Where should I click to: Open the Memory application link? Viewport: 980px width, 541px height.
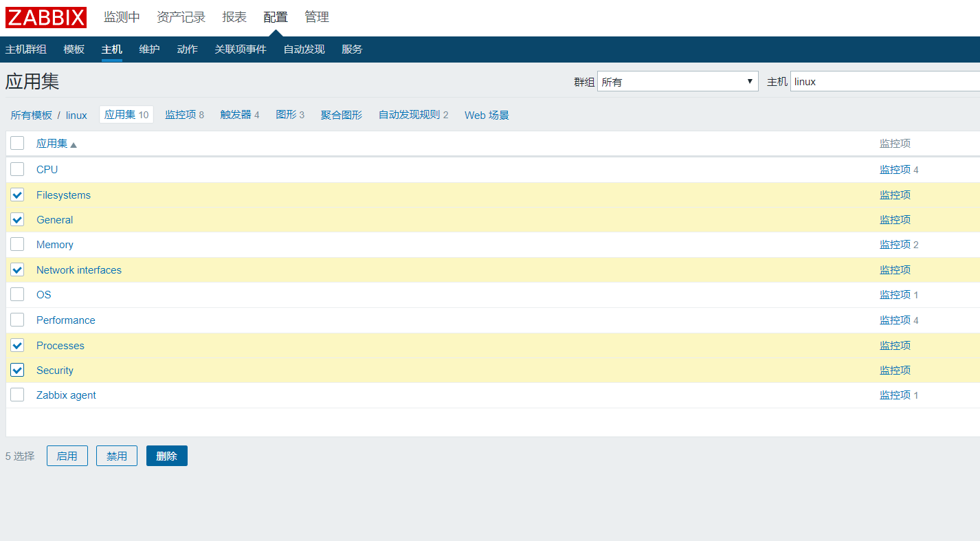click(x=54, y=244)
